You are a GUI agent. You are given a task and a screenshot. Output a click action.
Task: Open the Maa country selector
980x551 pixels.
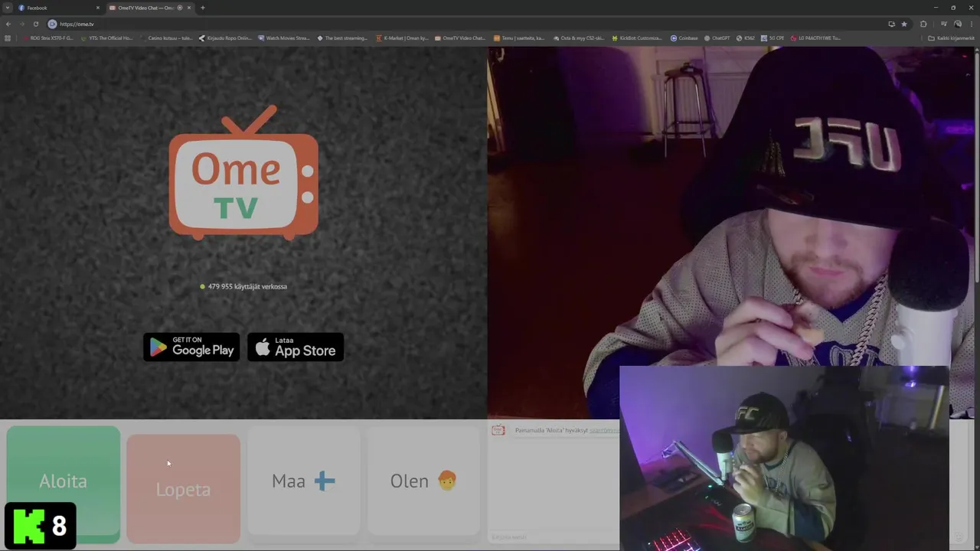click(x=303, y=481)
